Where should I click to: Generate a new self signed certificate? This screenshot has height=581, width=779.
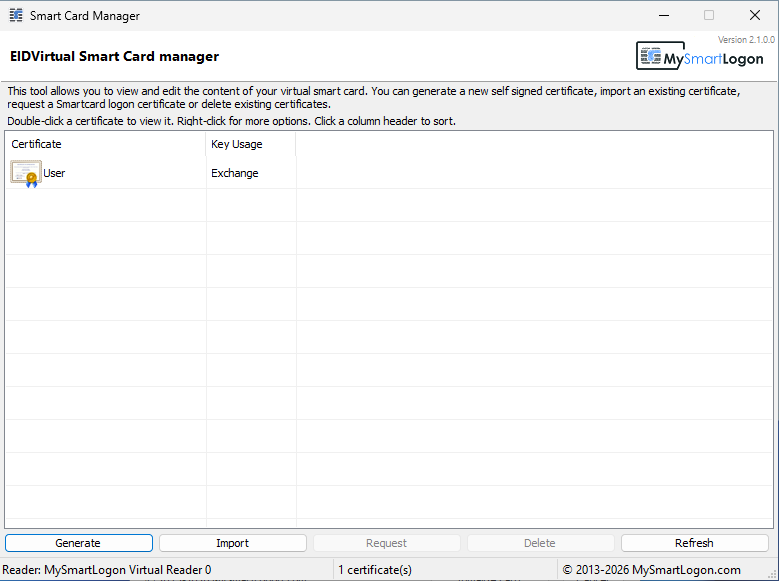tap(79, 543)
